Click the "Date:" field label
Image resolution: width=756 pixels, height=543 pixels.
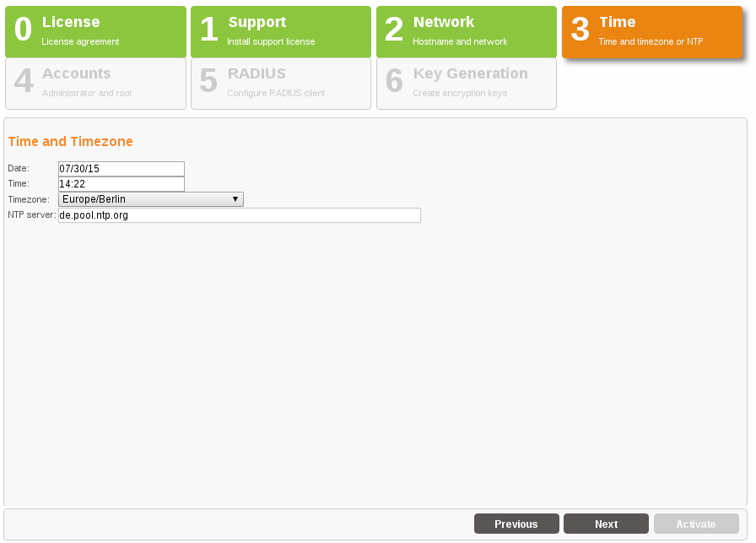19,169
